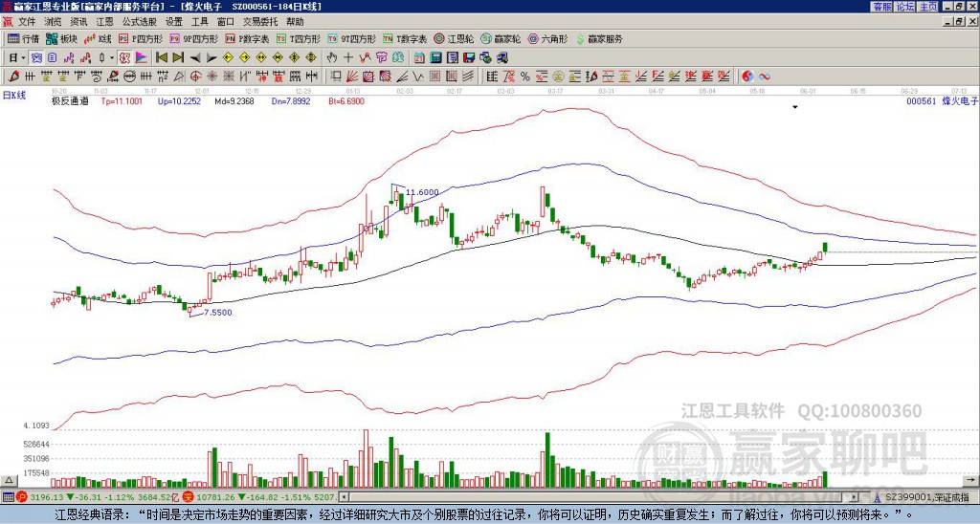Select the red grid square tool
The width and height of the screenshot is (980, 524).
pos(435,76)
